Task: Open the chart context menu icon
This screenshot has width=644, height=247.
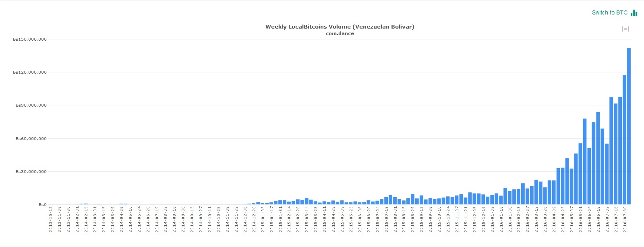Action: pos(625,29)
